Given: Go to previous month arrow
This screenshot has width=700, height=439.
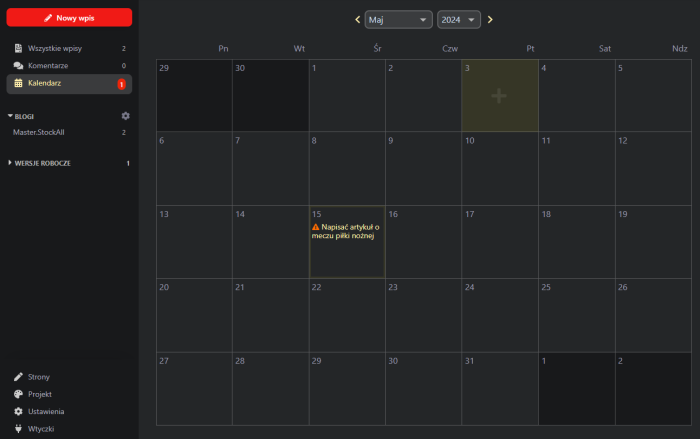Looking at the screenshot, I should [x=357, y=19].
